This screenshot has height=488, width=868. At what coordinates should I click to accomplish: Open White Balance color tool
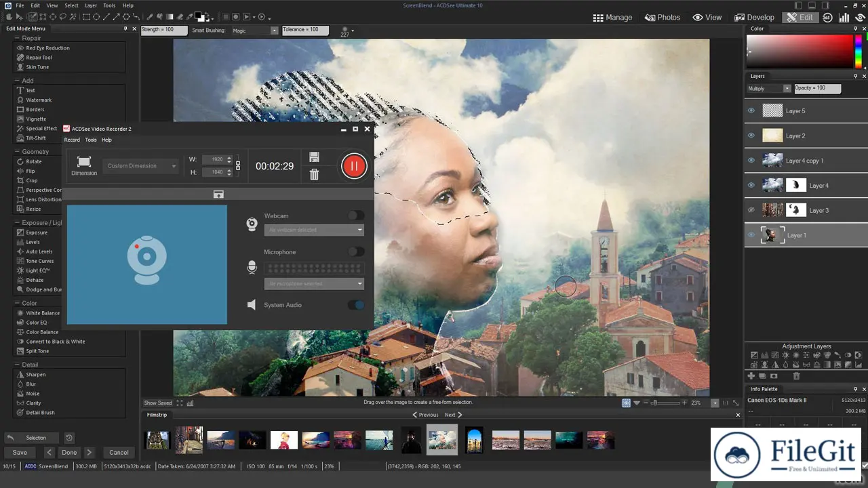(x=39, y=313)
